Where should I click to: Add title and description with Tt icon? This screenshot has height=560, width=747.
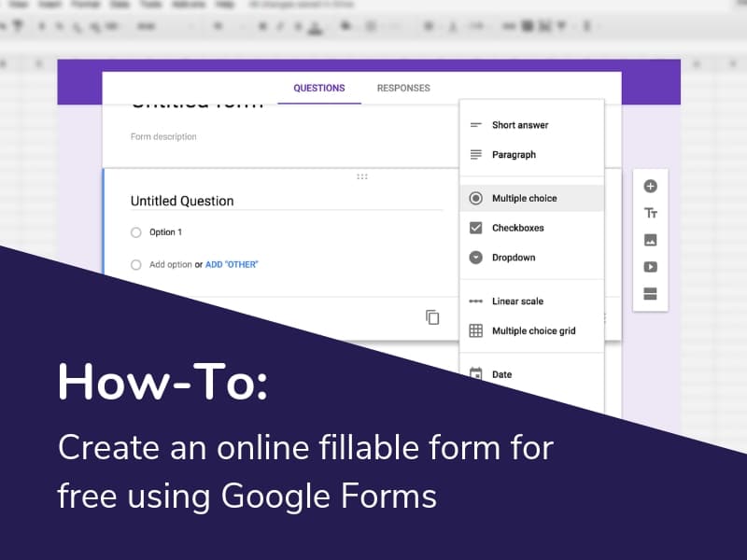650,213
